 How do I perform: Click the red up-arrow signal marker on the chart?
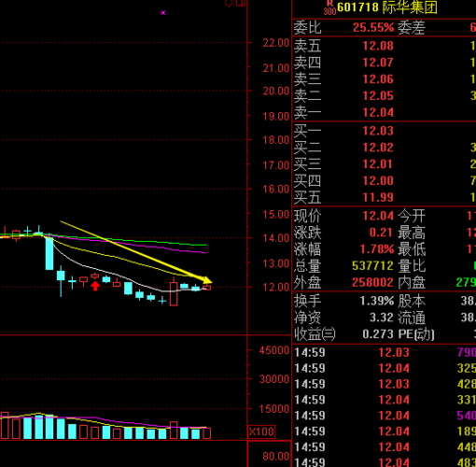coord(95,286)
